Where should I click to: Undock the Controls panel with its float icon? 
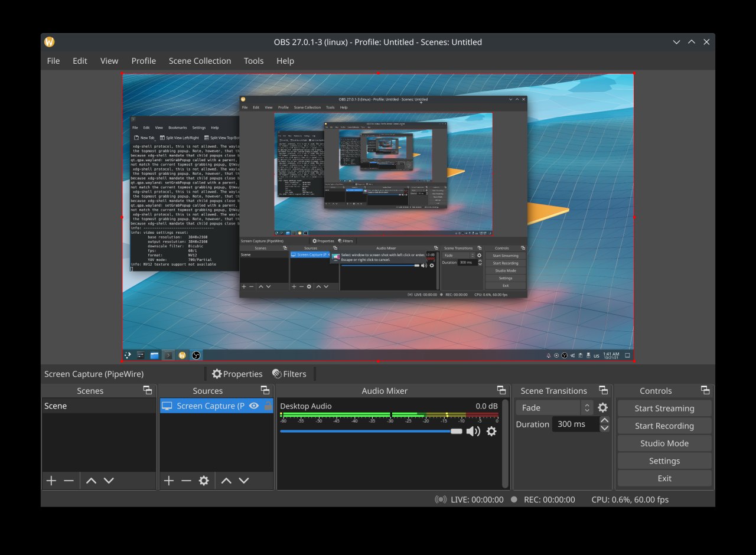705,390
